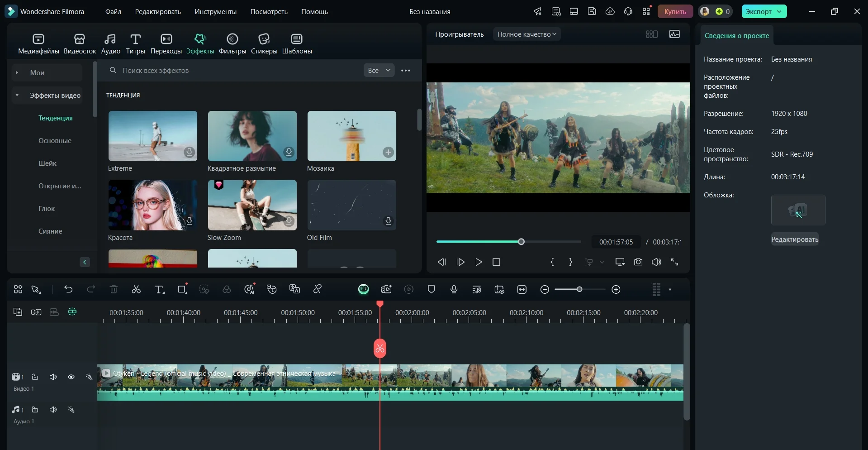Select the Сияние effects category

50,231
